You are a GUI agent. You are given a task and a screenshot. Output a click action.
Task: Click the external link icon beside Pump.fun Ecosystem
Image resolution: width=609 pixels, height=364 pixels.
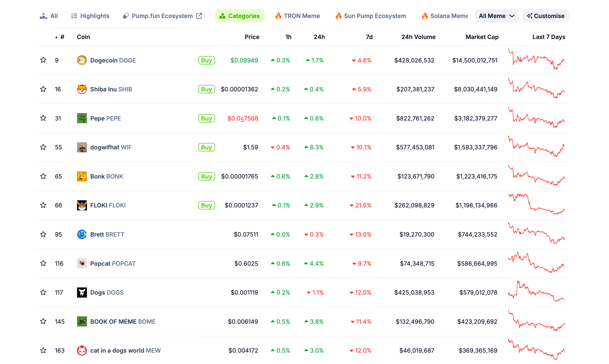(x=199, y=16)
